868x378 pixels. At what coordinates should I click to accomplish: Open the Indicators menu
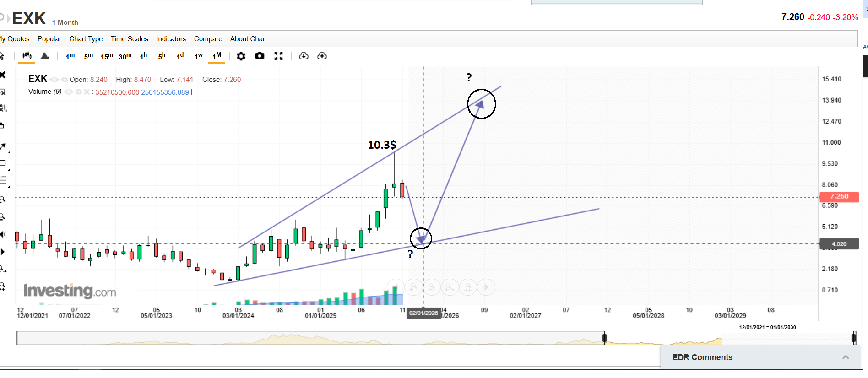[x=171, y=39]
